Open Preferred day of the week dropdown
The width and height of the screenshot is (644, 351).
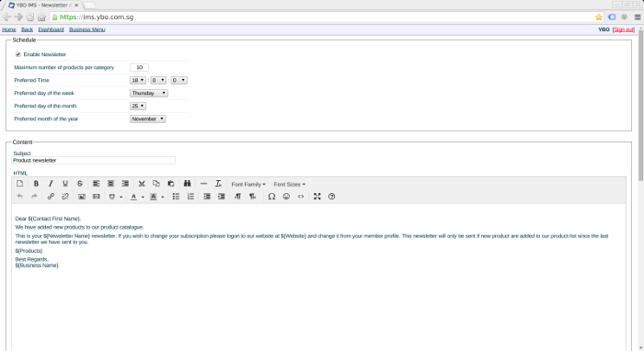(149, 93)
